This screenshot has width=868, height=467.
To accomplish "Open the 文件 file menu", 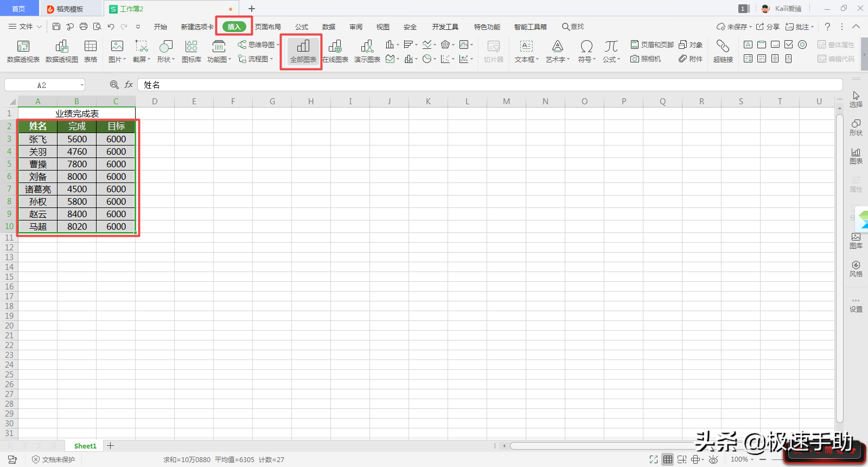I will [x=25, y=27].
